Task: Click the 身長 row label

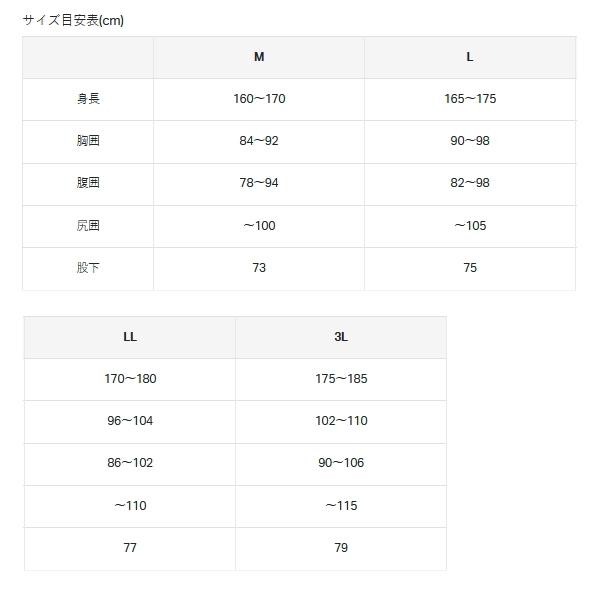Action: [88, 99]
